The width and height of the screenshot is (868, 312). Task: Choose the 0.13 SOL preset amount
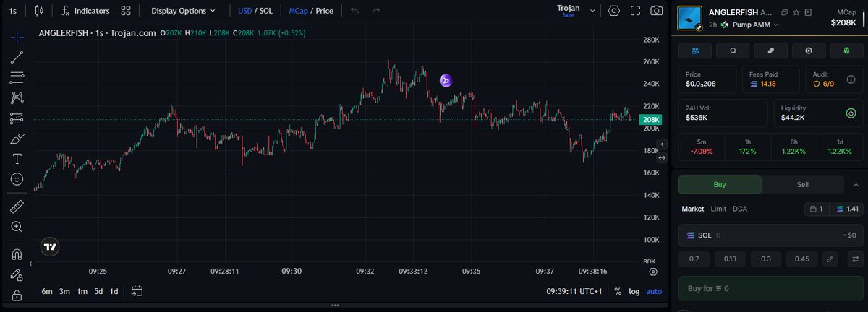(x=730, y=259)
